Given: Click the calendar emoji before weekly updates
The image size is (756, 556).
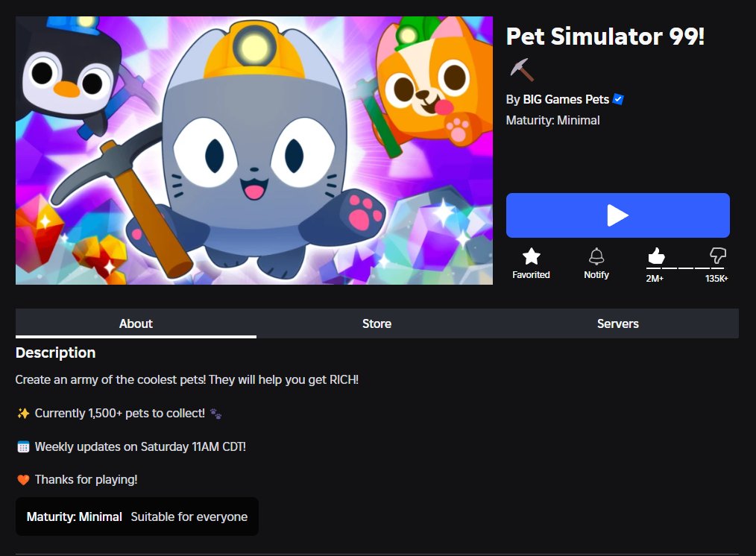Looking at the screenshot, I should (x=23, y=446).
